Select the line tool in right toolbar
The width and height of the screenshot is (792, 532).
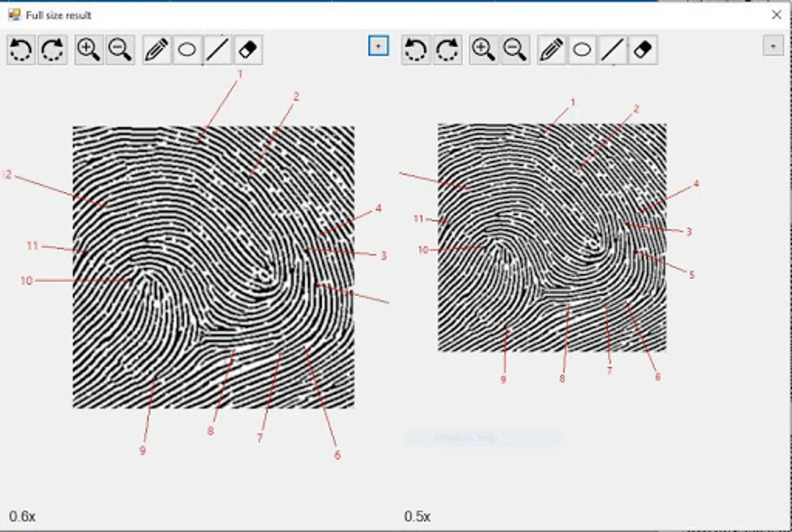[x=612, y=50]
